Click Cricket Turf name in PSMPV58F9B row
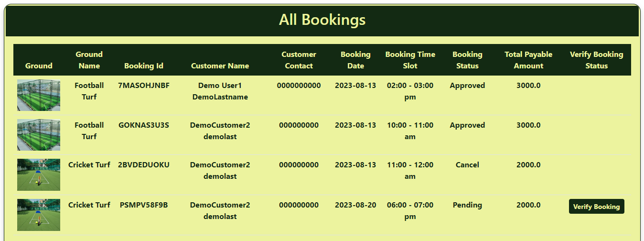This screenshot has width=644, height=241. point(89,205)
